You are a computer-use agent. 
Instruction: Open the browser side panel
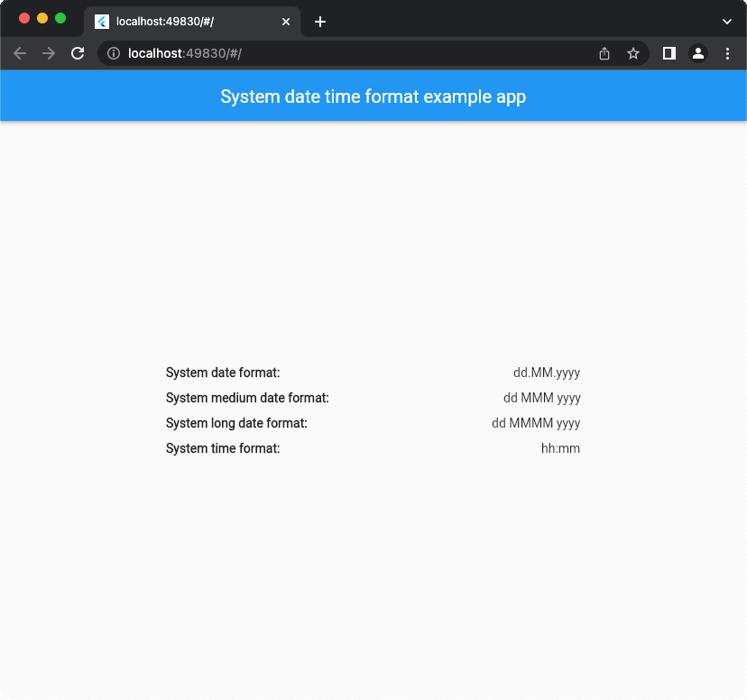pos(669,53)
